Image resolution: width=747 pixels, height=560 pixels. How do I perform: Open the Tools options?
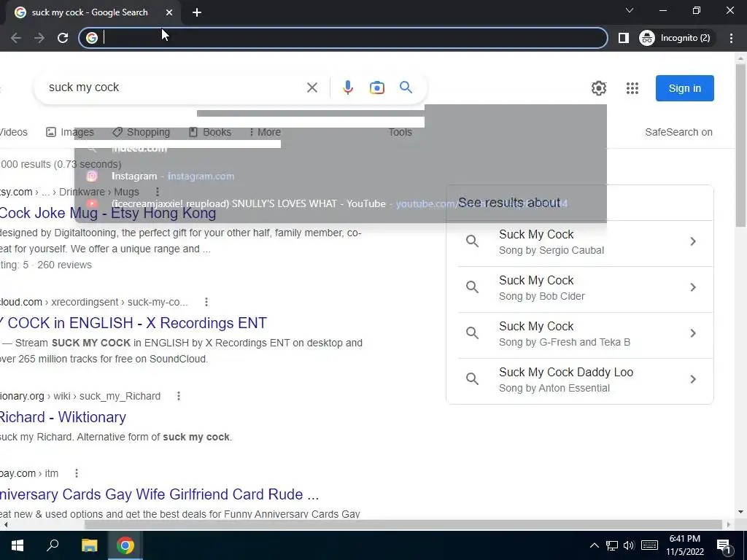point(400,133)
